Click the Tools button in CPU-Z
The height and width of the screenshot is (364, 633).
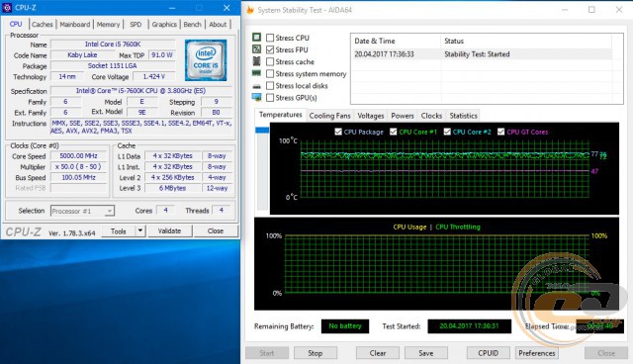pyautogui.click(x=119, y=230)
